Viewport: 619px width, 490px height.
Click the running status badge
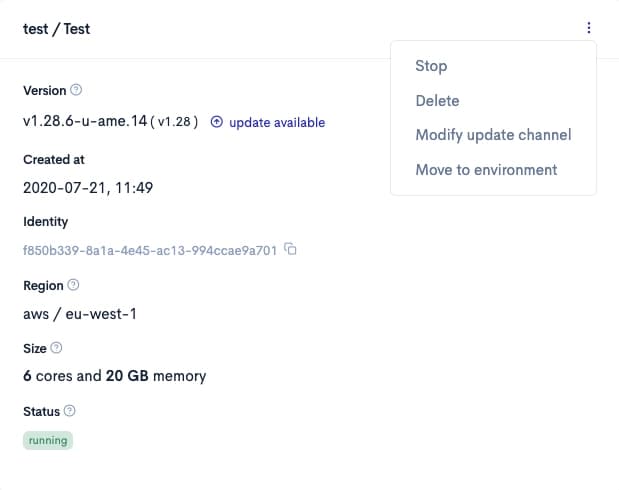[48, 440]
